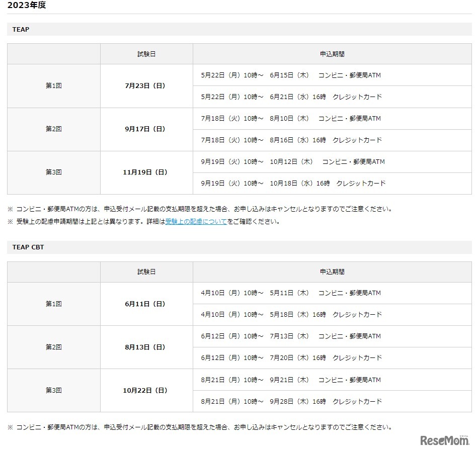Select row 7月18日～8月16日（水）16時 クレジットカード
The image size is (476, 452).
tap(333, 140)
